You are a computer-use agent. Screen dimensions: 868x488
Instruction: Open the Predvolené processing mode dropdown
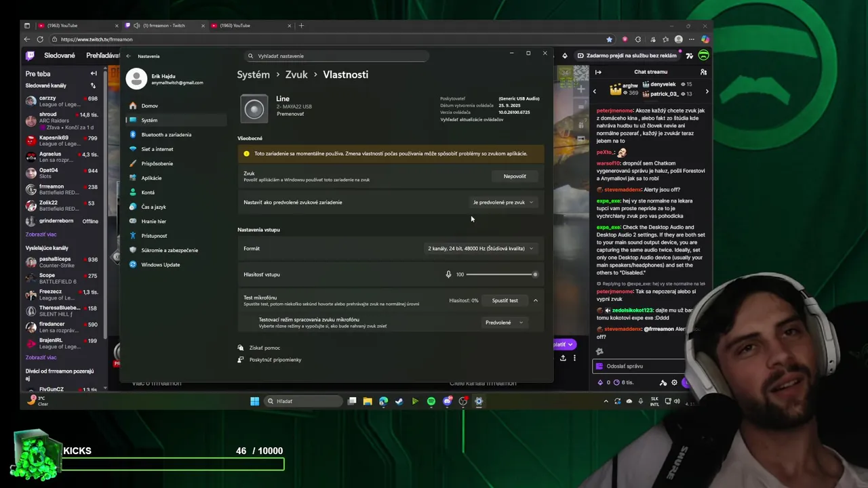click(504, 323)
